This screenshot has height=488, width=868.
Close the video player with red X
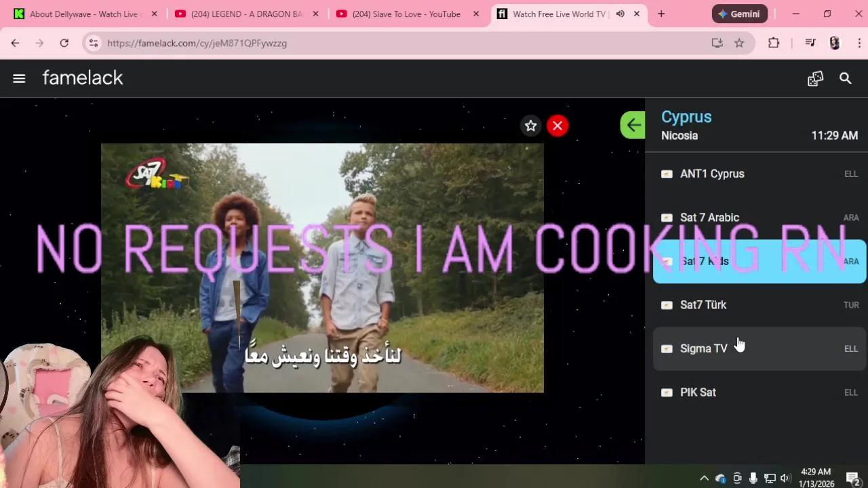tap(557, 125)
